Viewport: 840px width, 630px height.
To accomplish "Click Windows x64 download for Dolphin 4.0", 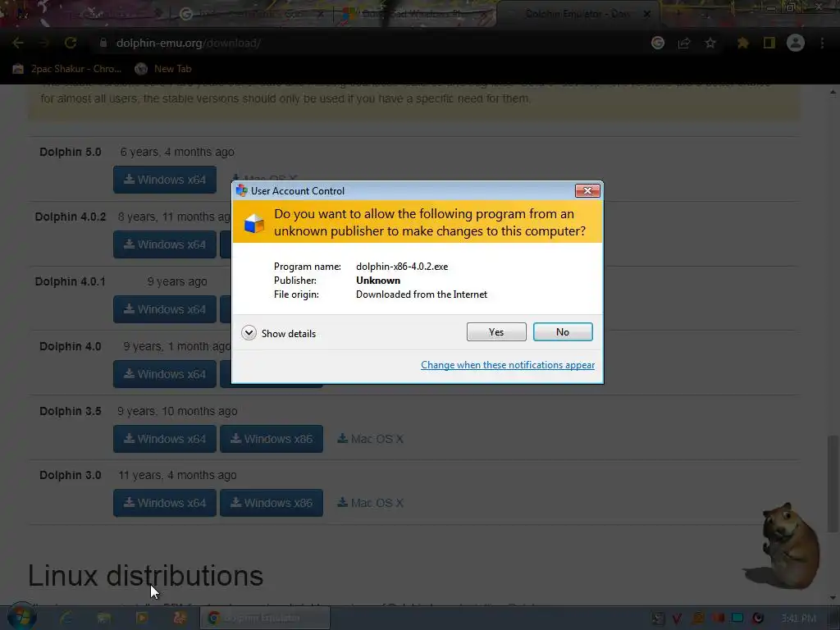I will (164, 374).
